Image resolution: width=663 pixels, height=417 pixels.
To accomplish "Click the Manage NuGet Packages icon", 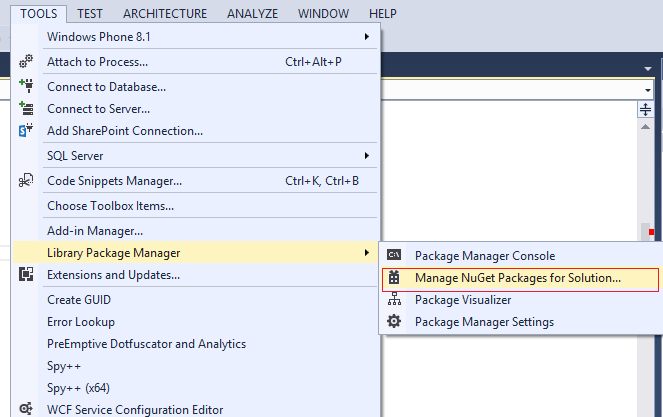I will tap(394, 277).
